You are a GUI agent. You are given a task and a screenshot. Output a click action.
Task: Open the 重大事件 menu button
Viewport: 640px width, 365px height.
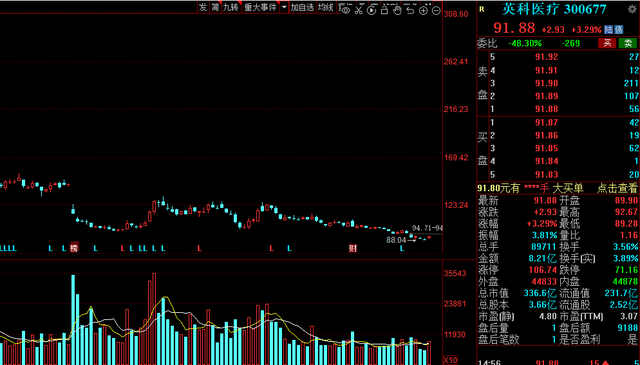tap(260, 7)
